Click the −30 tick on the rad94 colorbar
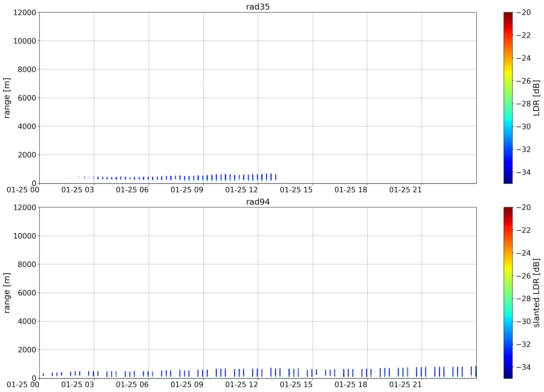 point(523,321)
